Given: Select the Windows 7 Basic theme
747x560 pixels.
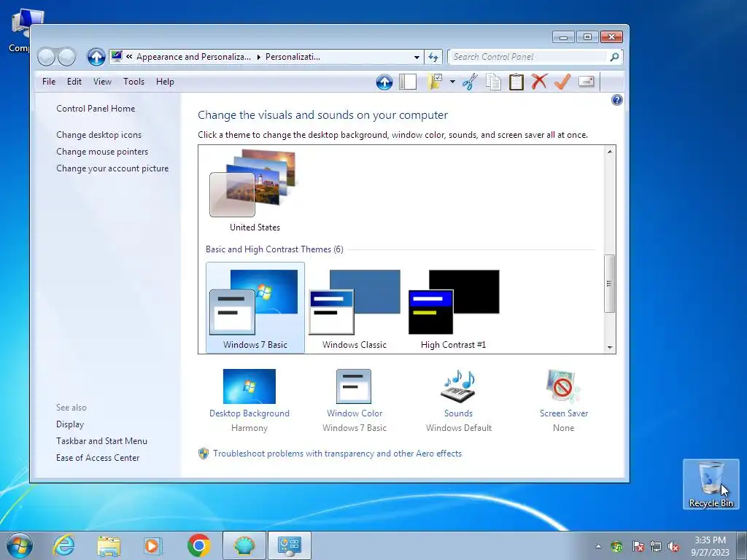Looking at the screenshot, I should tap(255, 308).
